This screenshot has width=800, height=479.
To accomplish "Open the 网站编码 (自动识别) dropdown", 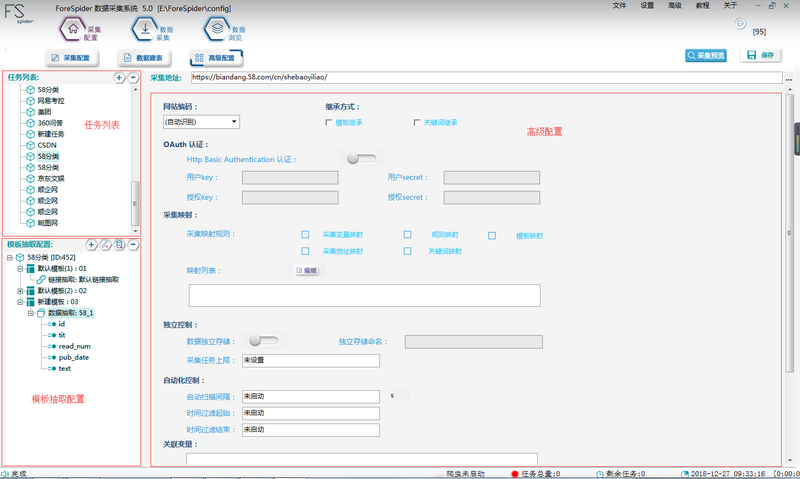I will (202, 121).
